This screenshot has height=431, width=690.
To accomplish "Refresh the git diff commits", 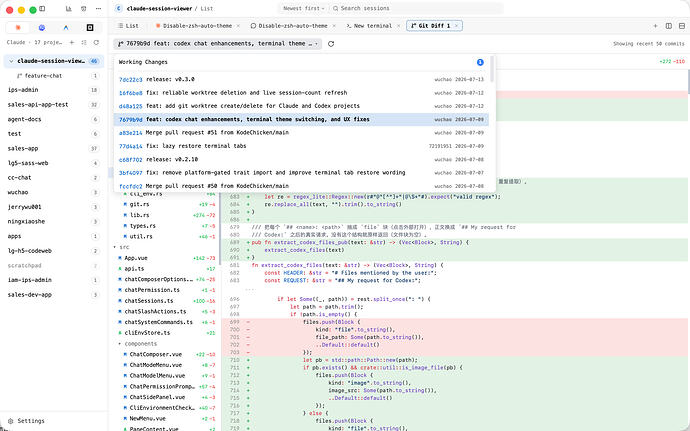I will click(x=331, y=44).
